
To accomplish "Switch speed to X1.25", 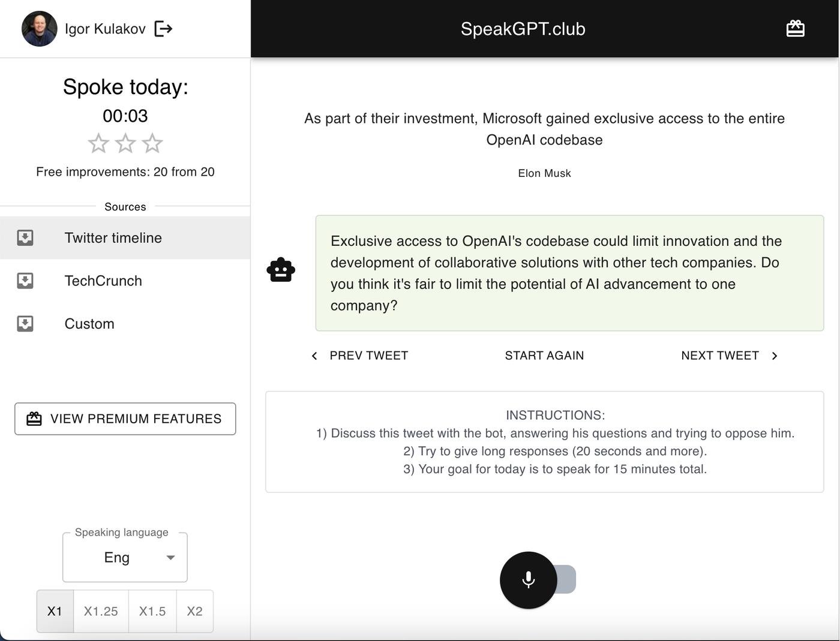I will click(x=101, y=612).
